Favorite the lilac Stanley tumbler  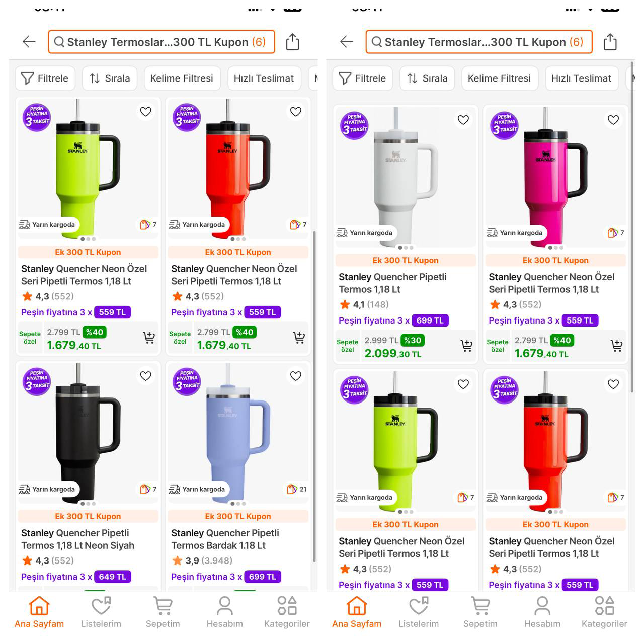coord(296,376)
